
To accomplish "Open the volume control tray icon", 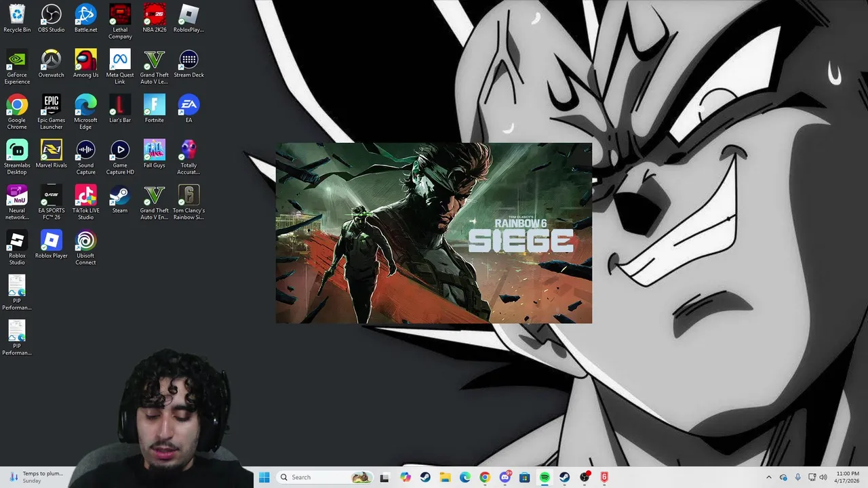I will 823,477.
